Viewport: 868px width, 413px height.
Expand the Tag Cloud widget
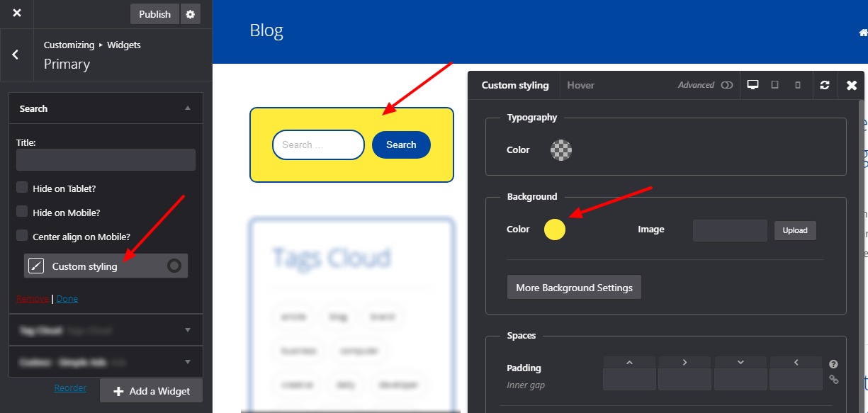[x=187, y=330]
